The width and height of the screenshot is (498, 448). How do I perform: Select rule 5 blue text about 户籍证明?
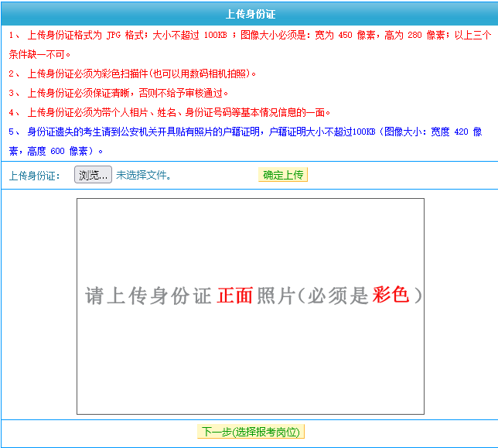point(245,142)
